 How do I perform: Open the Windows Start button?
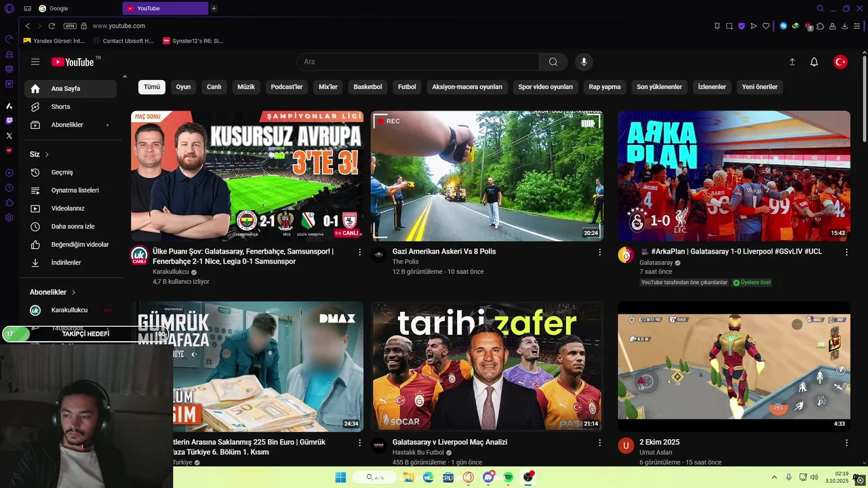340,477
